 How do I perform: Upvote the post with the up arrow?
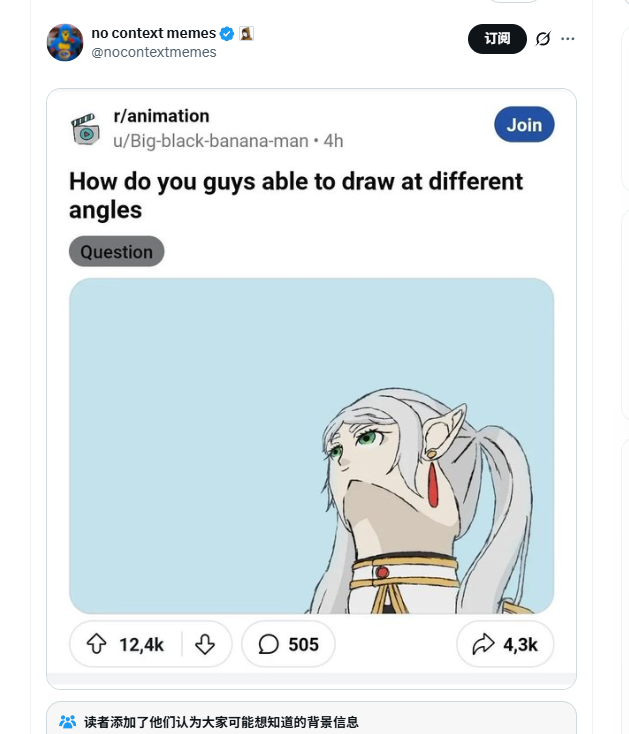(x=96, y=644)
